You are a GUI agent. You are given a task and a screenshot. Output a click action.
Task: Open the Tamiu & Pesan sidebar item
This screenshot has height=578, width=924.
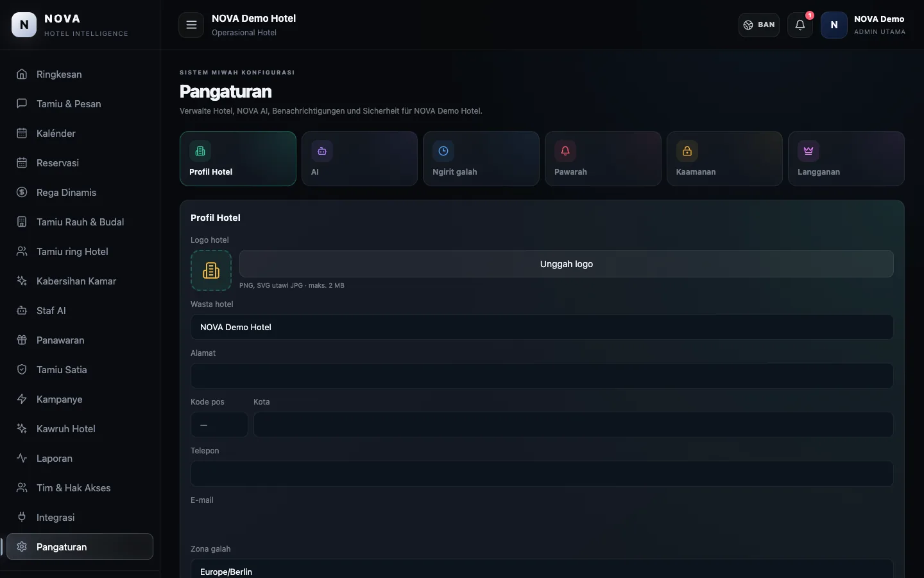(x=80, y=104)
